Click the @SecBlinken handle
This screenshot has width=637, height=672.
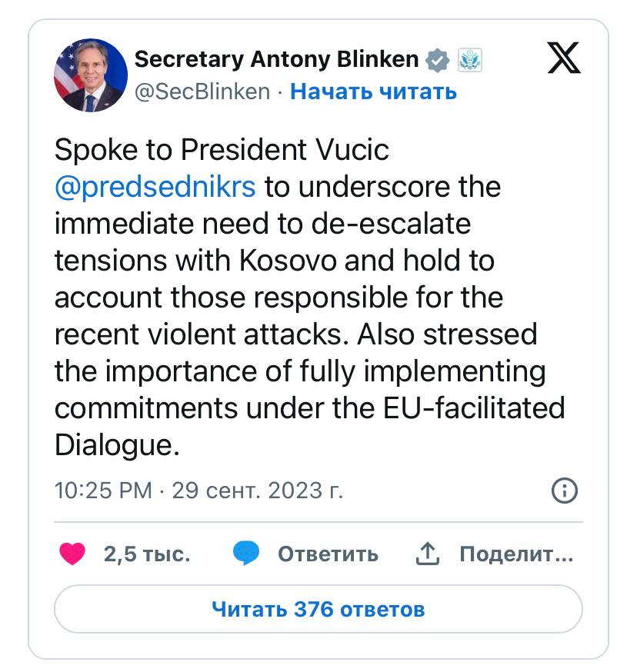202,91
